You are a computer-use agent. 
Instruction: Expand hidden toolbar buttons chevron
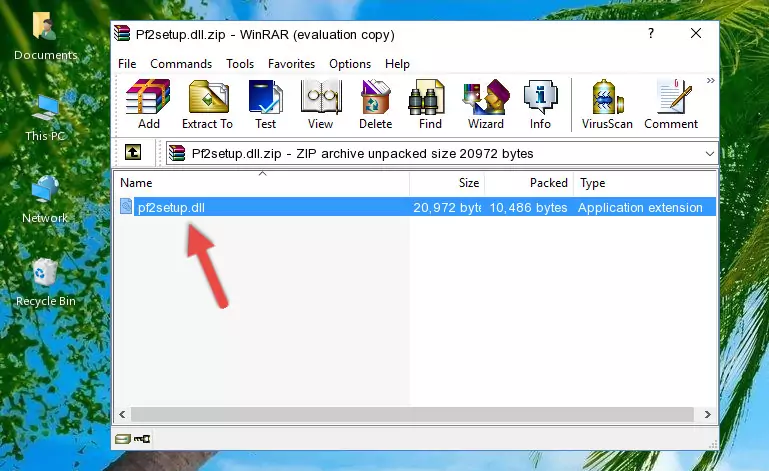click(710, 80)
